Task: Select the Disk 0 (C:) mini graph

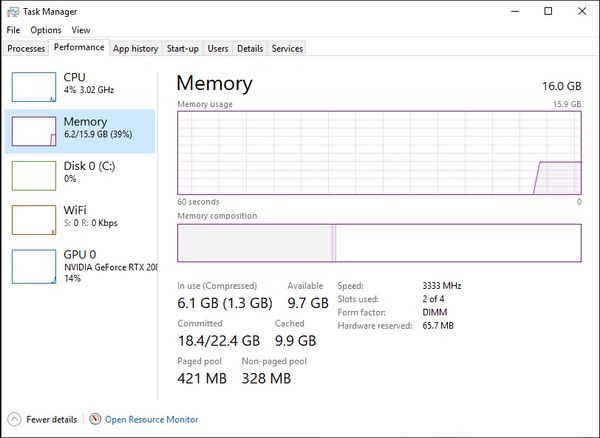Action: (x=34, y=176)
